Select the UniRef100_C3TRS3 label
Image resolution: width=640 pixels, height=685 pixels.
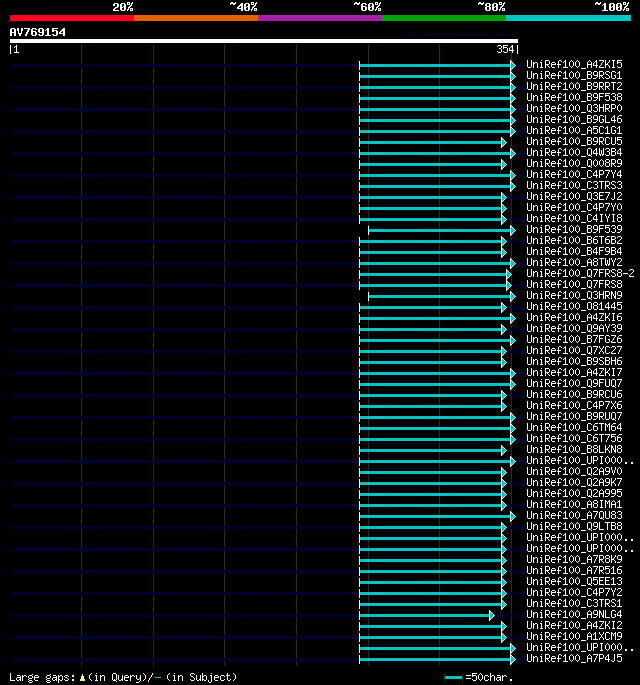(x=574, y=185)
